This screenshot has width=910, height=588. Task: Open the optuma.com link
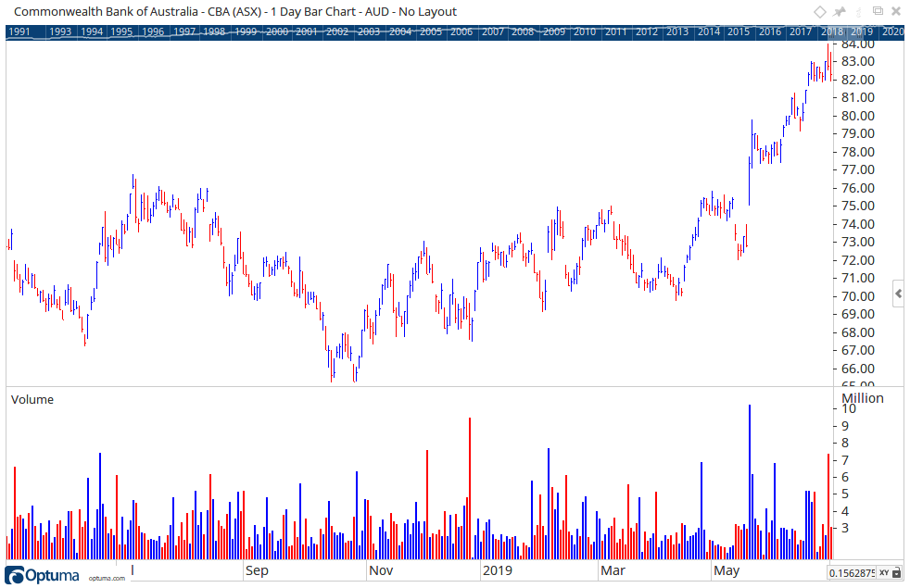tap(107, 578)
